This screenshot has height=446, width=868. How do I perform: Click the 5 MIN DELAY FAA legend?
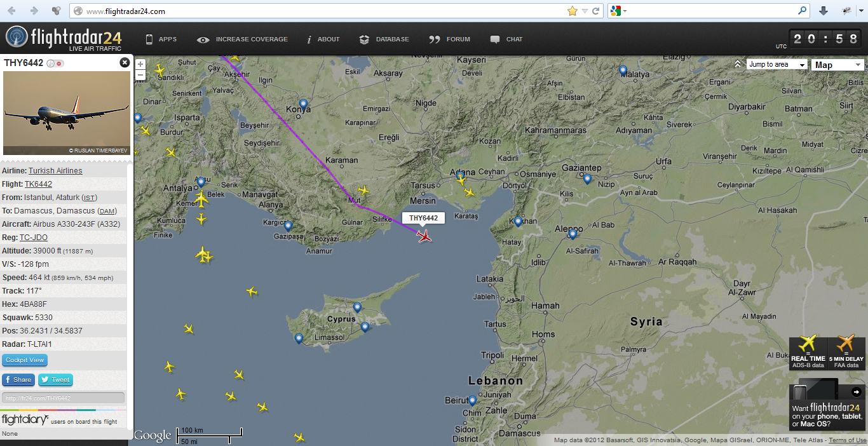click(x=846, y=353)
